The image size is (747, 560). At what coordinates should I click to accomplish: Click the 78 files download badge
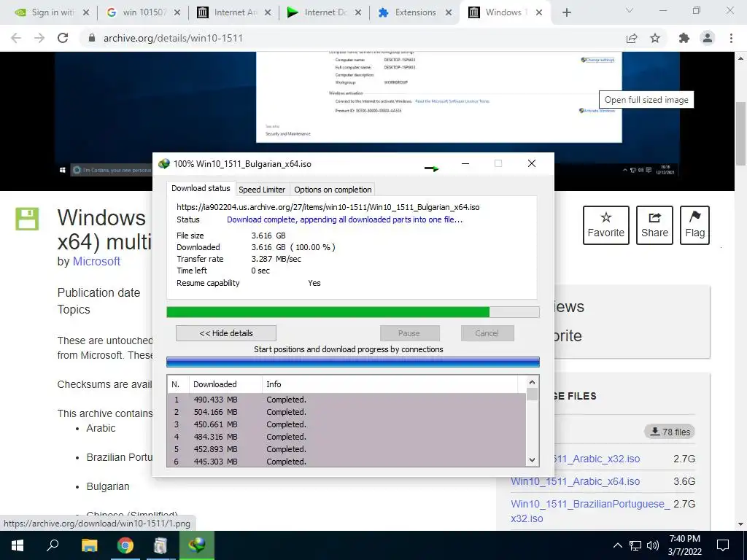pos(670,432)
